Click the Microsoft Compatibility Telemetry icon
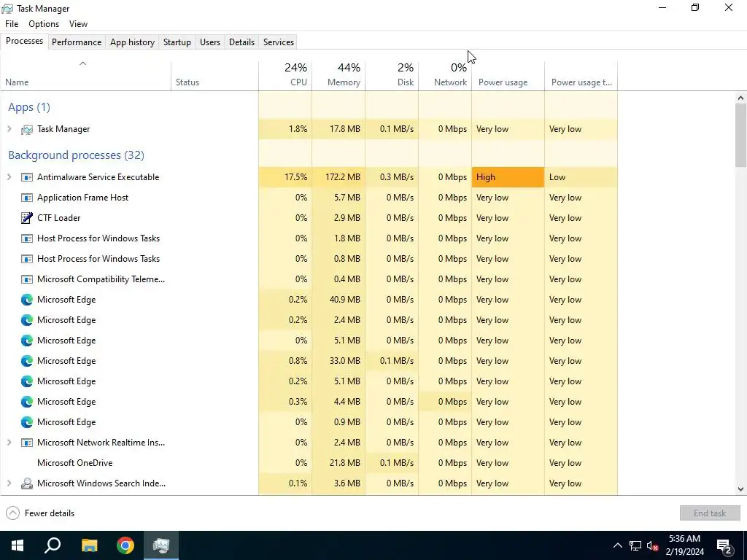747x560 pixels. 27,279
